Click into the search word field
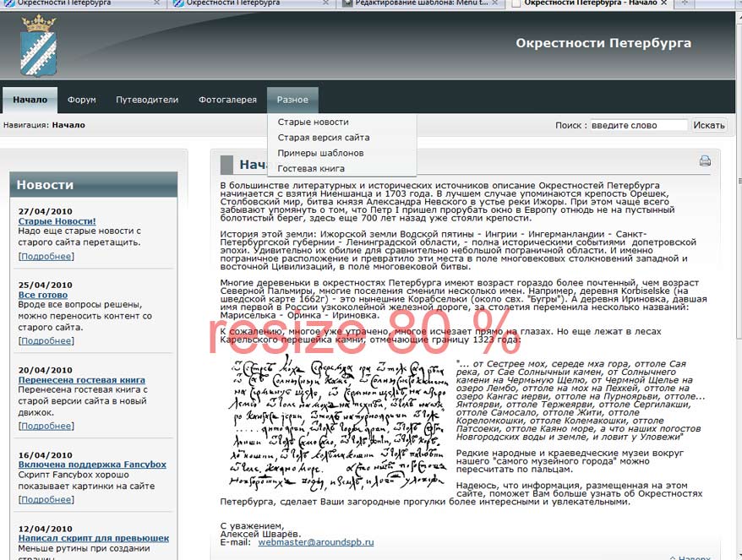742x560 pixels. [638, 125]
